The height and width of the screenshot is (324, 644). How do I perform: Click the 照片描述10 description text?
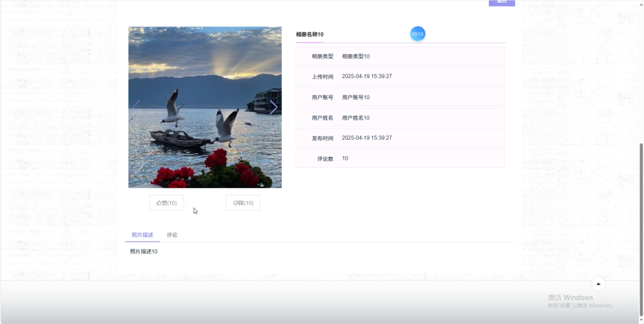144,251
